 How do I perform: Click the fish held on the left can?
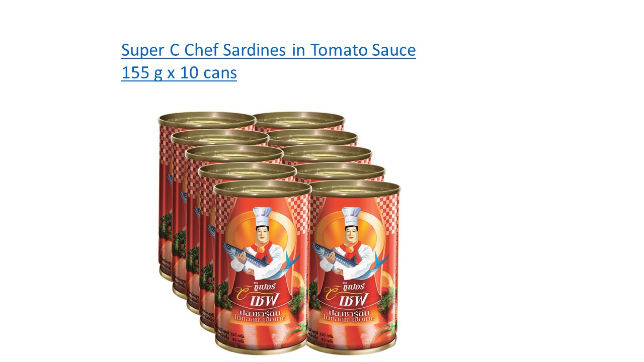(249, 256)
